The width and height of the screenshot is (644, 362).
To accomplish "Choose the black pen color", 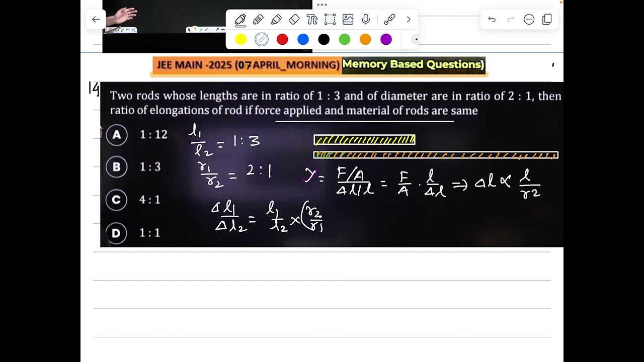I will (x=324, y=39).
